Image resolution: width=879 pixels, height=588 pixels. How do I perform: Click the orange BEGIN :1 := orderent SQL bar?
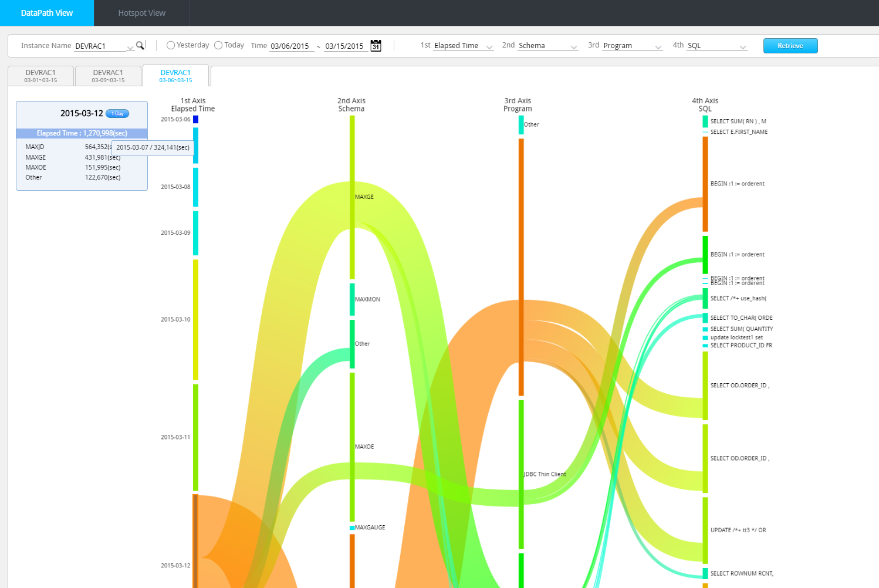705,184
